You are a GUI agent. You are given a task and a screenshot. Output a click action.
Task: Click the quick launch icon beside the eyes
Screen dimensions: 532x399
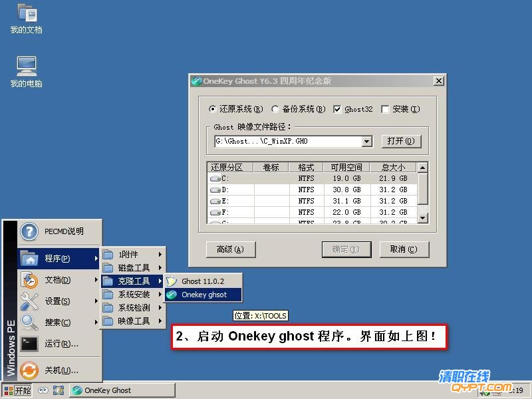point(59,390)
